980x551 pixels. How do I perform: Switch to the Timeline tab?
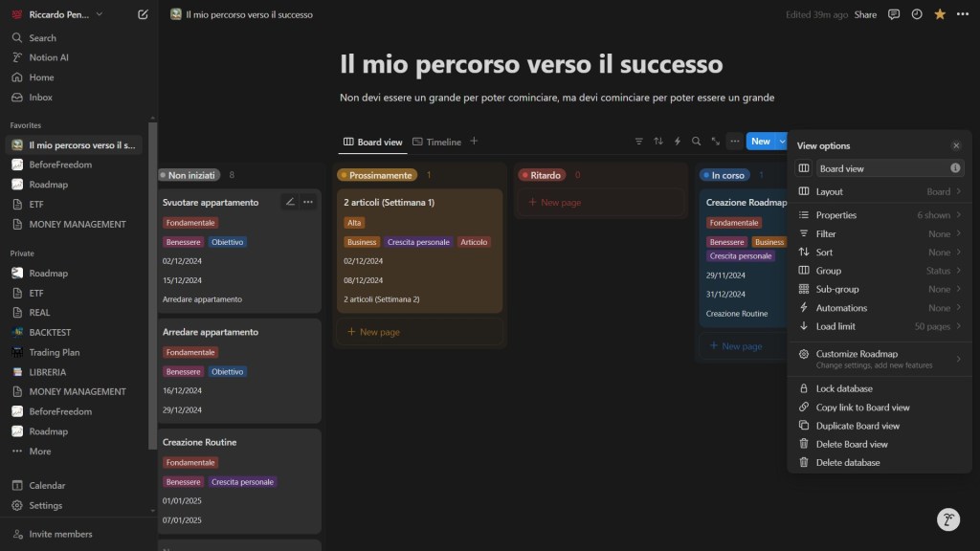pos(443,141)
